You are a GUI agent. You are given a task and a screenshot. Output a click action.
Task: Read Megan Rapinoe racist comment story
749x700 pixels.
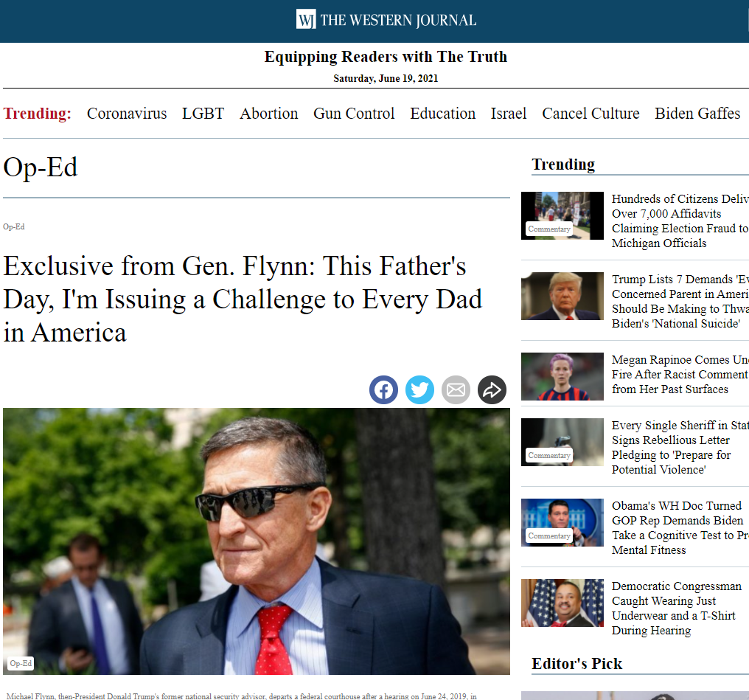point(680,374)
